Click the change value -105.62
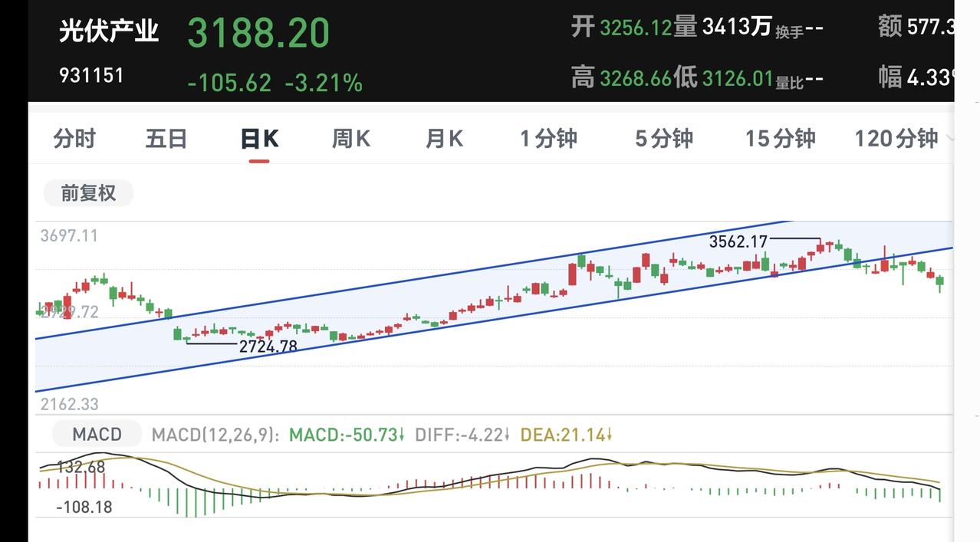The image size is (980, 542). tap(229, 83)
